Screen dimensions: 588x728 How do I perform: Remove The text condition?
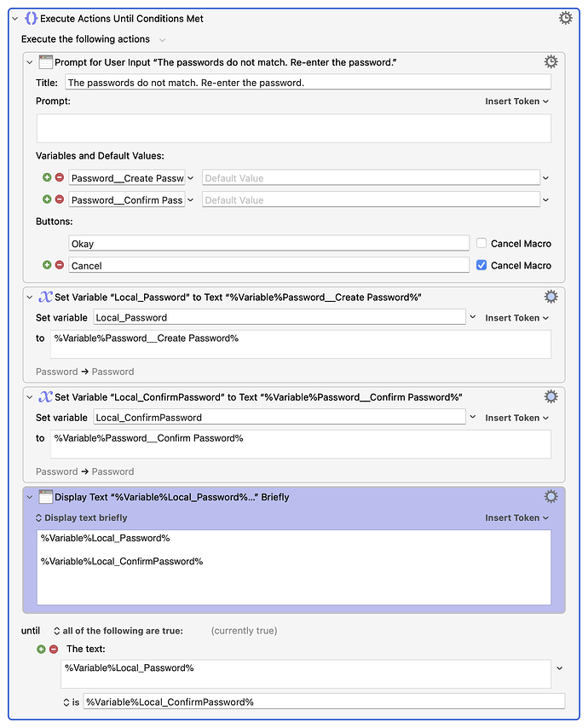pos(54,649)
